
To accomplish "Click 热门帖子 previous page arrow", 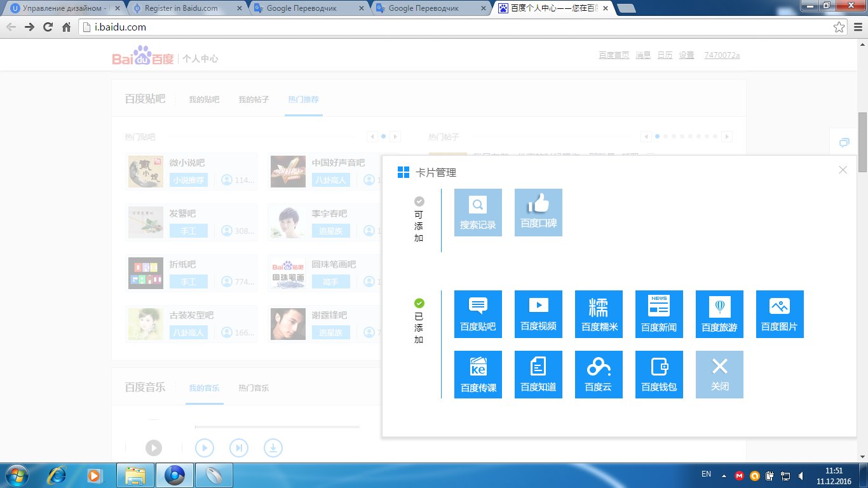I will point(646,137).
